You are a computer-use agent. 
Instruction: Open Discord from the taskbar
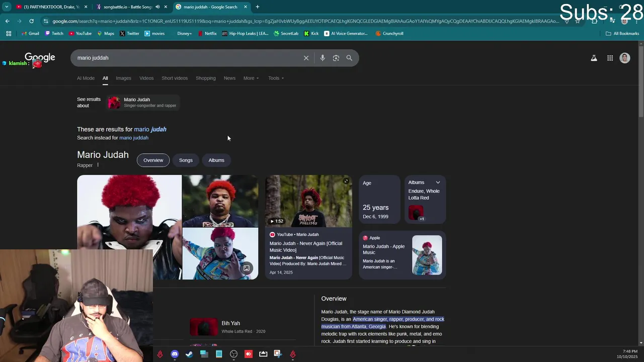(x=175, y=354)
